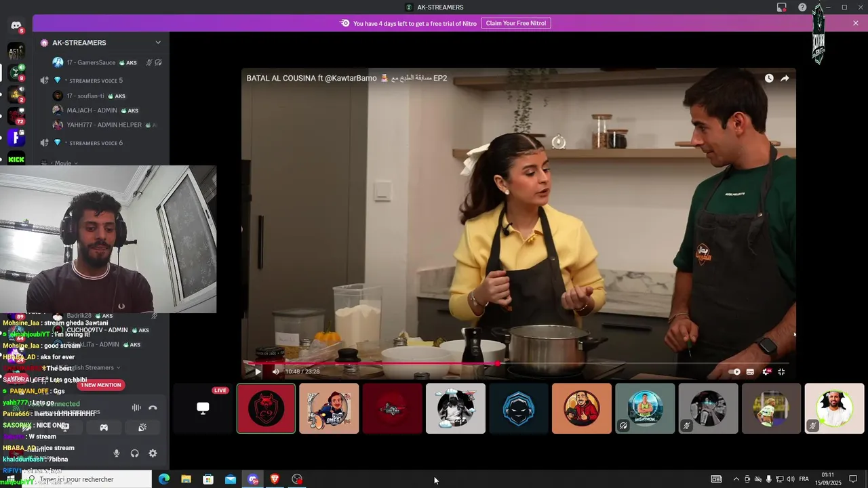Open the blue F server icon

pyautogui.click(x=16, y=138)
